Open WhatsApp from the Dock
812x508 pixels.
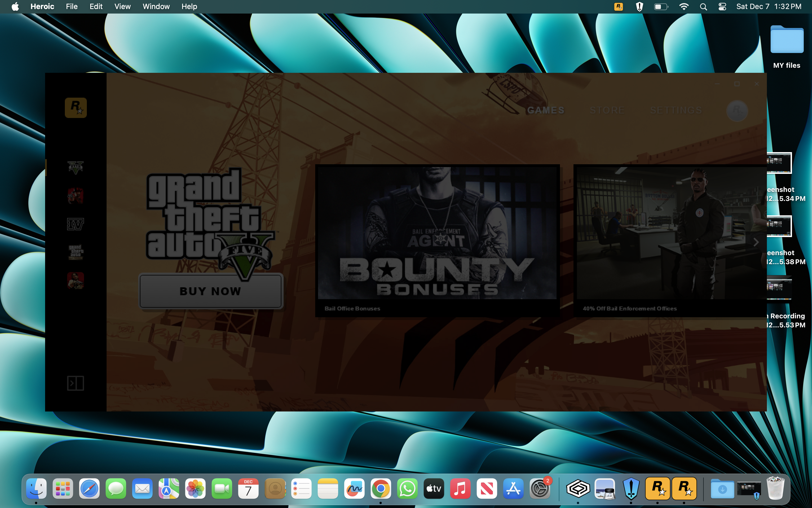tap(407, 489)
